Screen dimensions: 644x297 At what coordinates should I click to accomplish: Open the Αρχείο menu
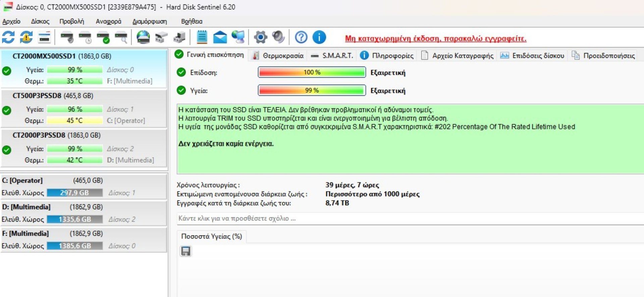coord(11,22)
